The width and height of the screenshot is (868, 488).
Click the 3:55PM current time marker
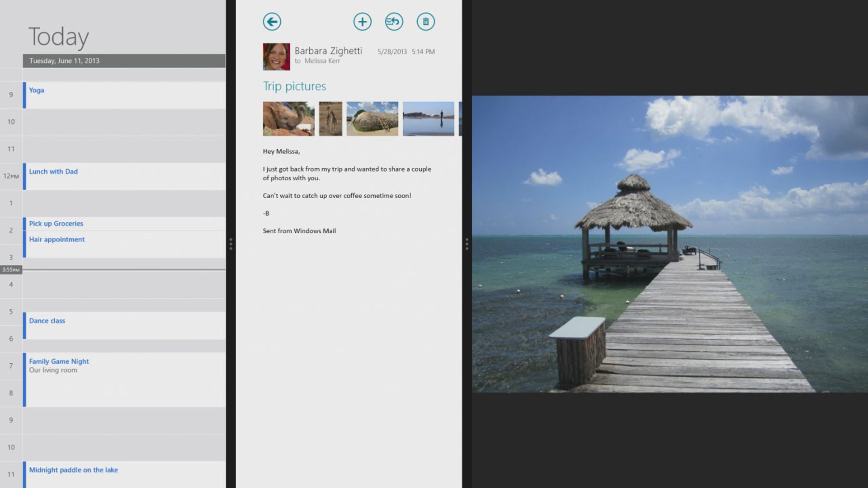tap(11, 269)
